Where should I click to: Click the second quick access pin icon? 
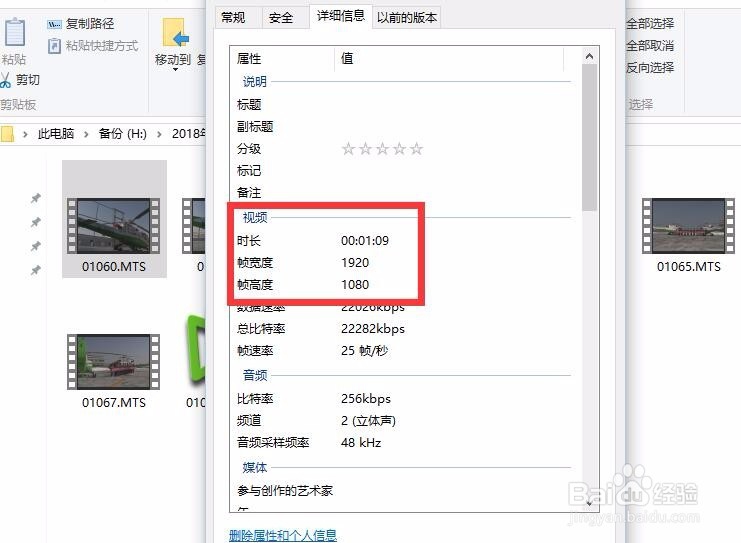[x=35, y=222]
